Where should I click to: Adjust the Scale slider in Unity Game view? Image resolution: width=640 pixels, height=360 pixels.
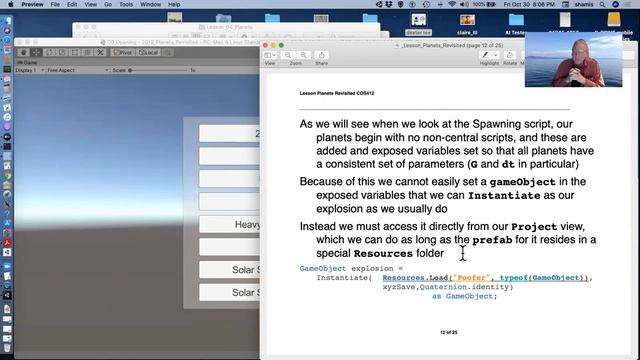[158, 70]
